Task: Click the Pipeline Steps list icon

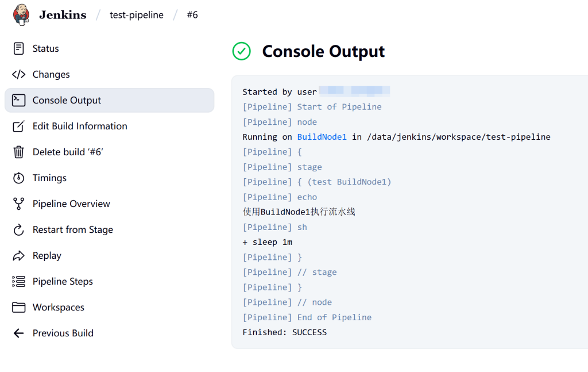Action: [x=19, y=282]
